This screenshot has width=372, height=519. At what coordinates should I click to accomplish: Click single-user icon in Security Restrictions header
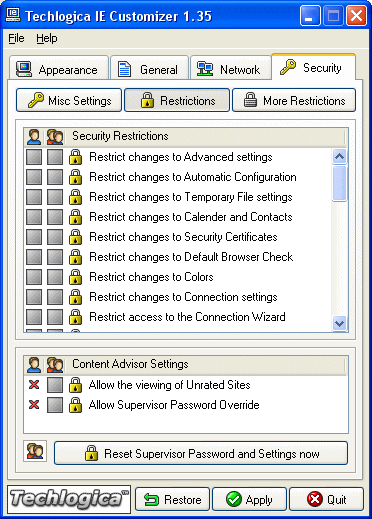tap(34, 137)
